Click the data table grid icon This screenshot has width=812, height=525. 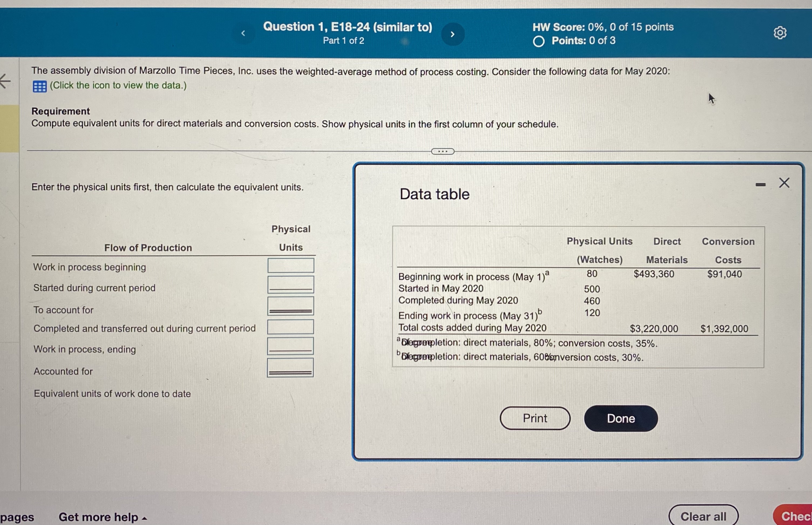[40, 86]
